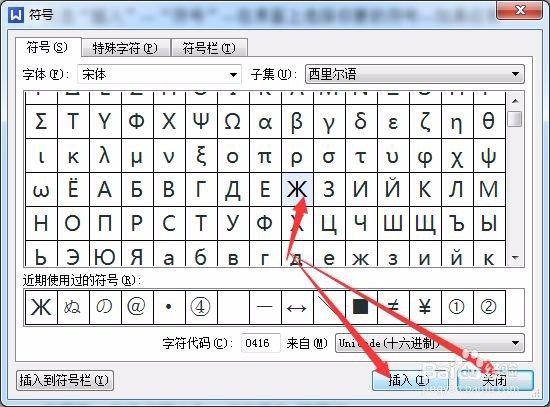Select the δ delta cell

pos(361,121)
